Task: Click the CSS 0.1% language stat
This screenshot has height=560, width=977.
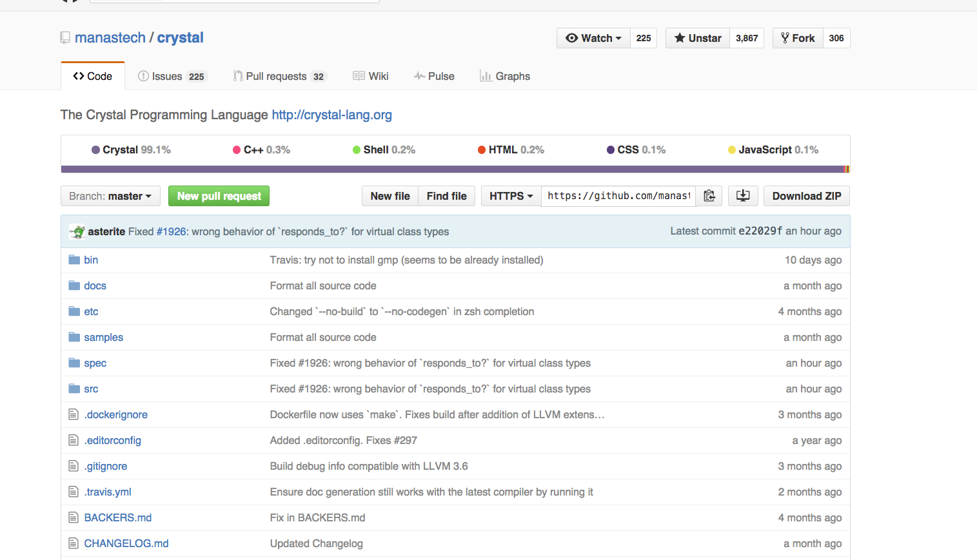Action: [636, 150]
